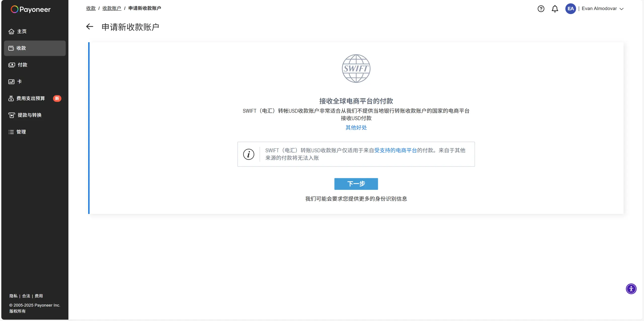Image resolution: width=644 pixels, height=321 pixels.
Task: Click the 收款 breadcrumb link
Action: click(x=91, y=8)
